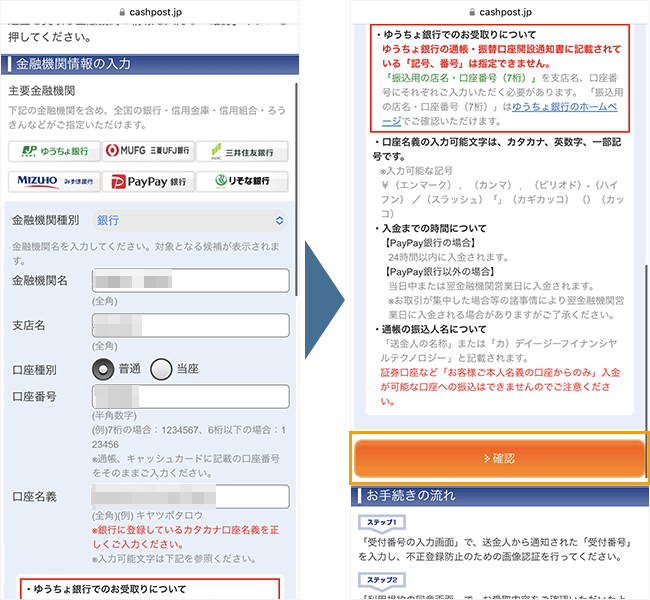The image size is (650, 600).
Task: Click the 入金までの時間について heading
Action: [x=434, y=228]
